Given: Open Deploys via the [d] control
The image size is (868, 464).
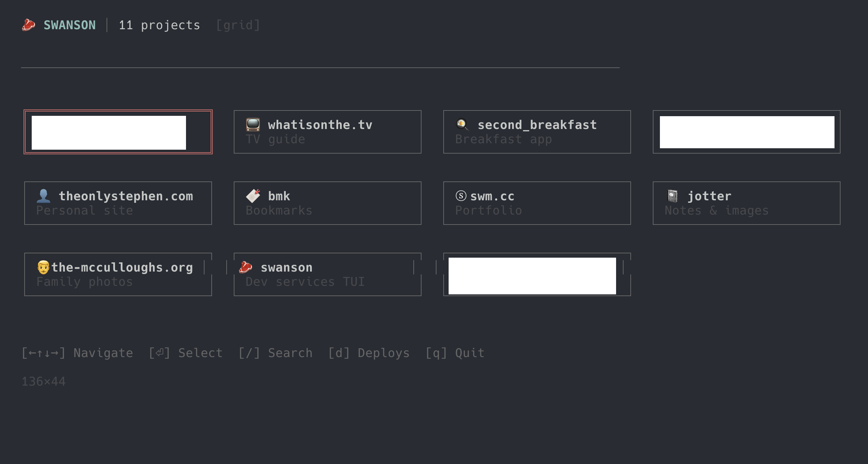Looking at the screenshot, I should click(369, 352).
